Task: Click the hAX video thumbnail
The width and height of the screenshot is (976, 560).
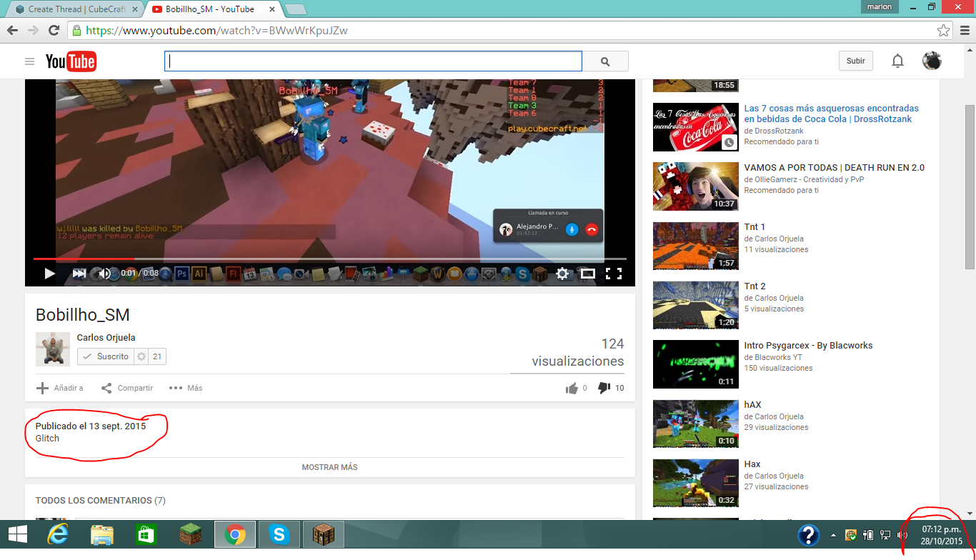Action: 696,424
